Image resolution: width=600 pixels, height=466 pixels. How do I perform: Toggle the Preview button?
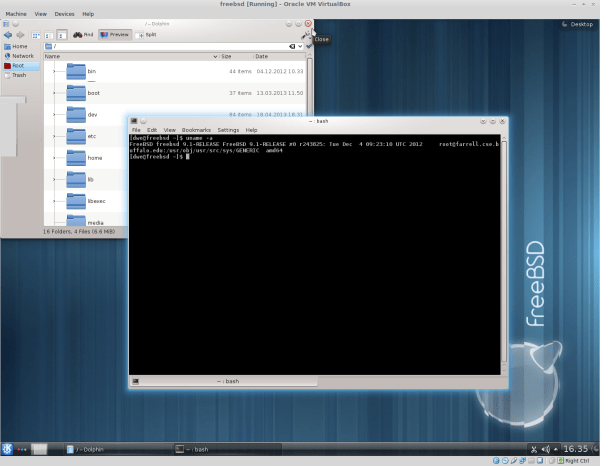click(x=115, y=34)
